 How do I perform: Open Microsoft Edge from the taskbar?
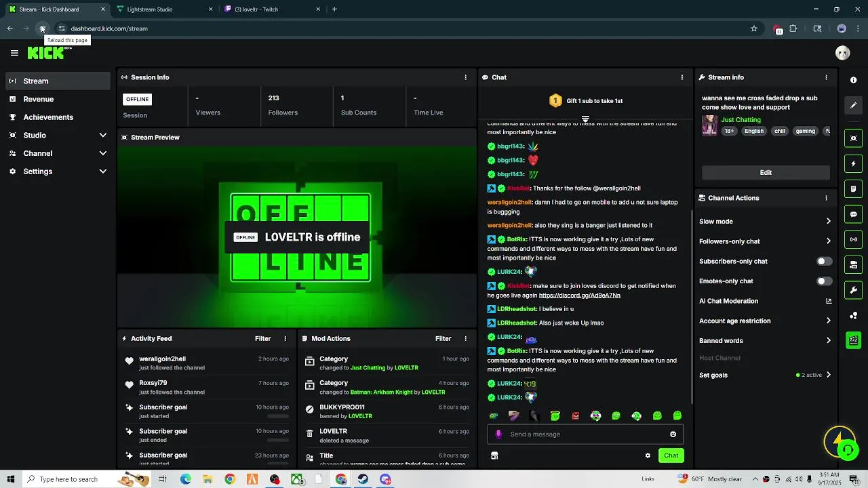tap(185, 479)
